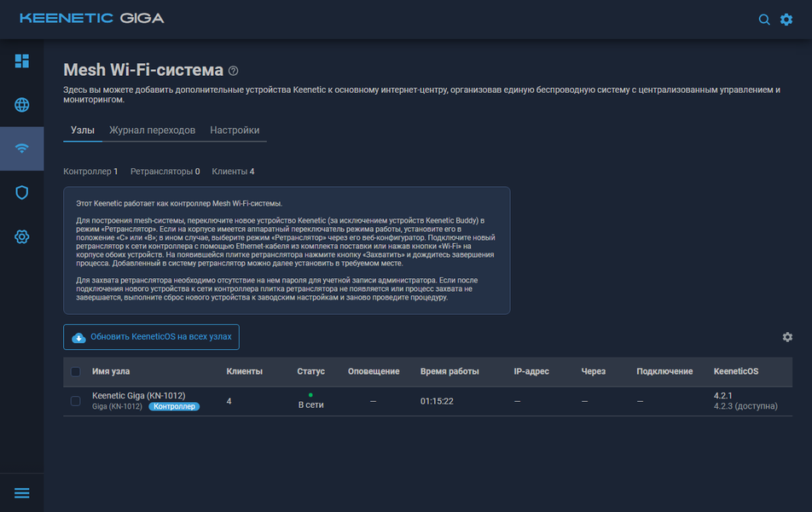Click the Mesh Wi-Fi-система heading
This screenshot has height=512, width=812.
click(143, 70)
